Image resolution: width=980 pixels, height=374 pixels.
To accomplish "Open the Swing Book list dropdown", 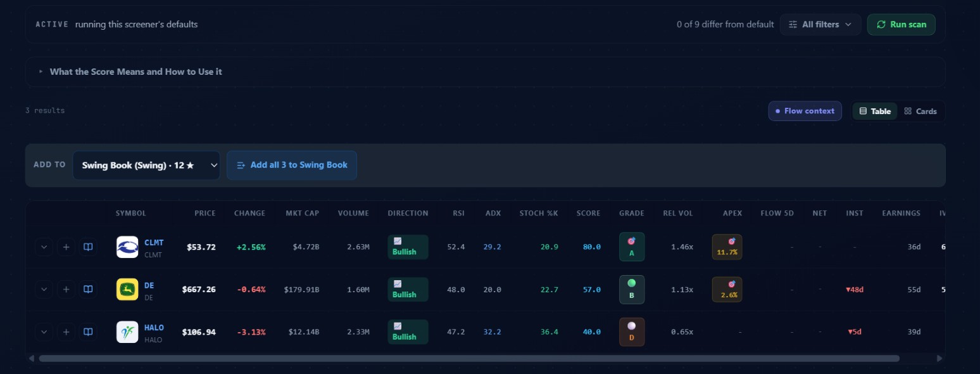I will point(146,165).
